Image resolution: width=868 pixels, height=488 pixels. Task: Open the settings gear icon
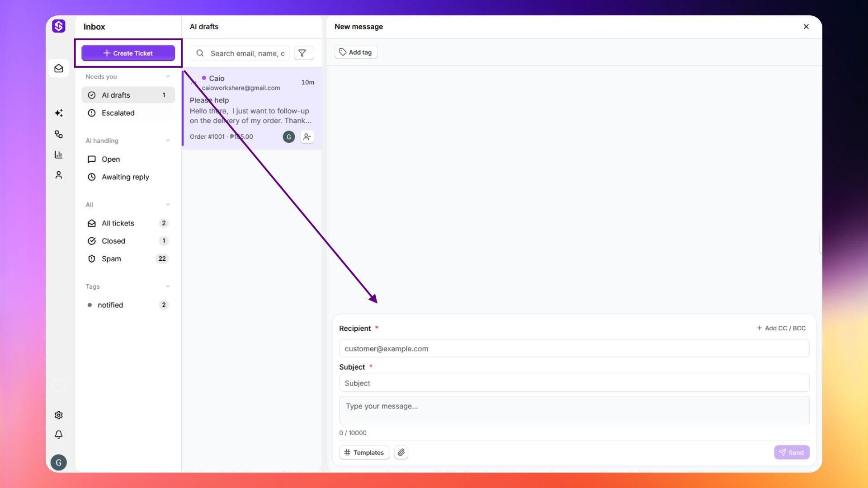tap(59, 415)
